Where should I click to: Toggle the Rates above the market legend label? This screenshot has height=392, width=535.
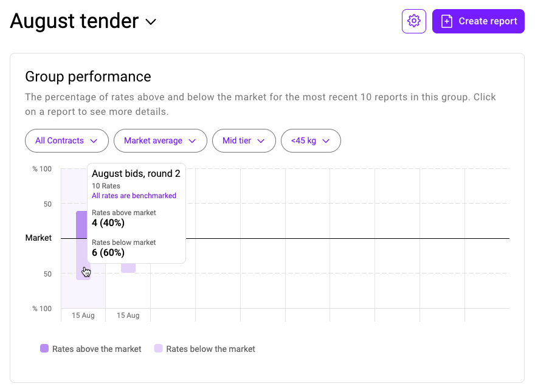pos(97,349)
